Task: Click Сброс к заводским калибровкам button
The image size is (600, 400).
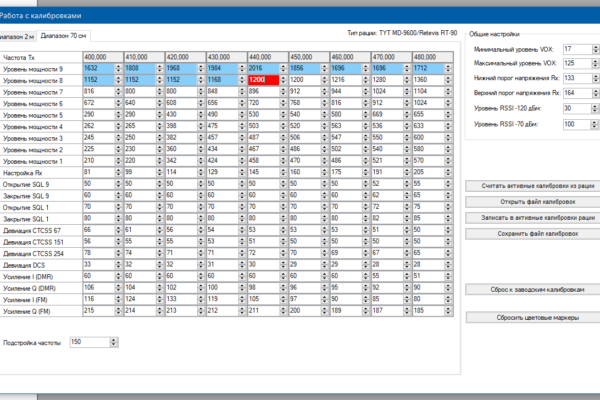Action: 535,289
